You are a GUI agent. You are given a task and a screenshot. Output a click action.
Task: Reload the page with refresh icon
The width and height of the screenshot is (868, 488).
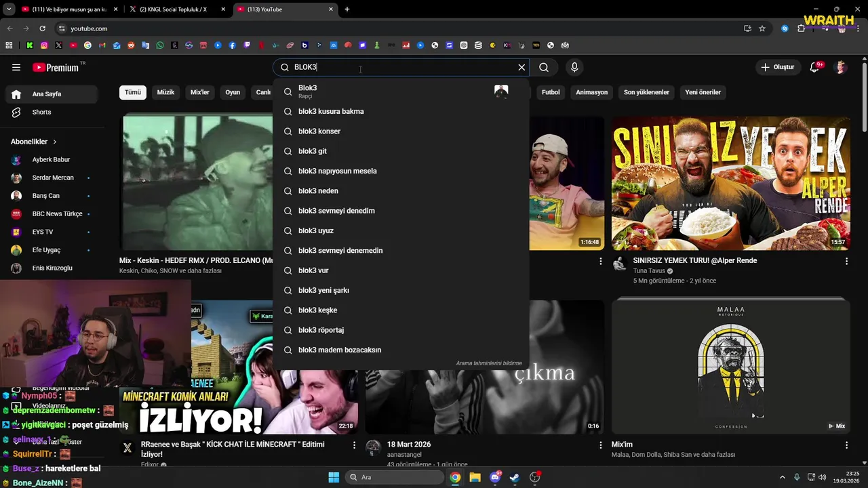coord(42,28)
